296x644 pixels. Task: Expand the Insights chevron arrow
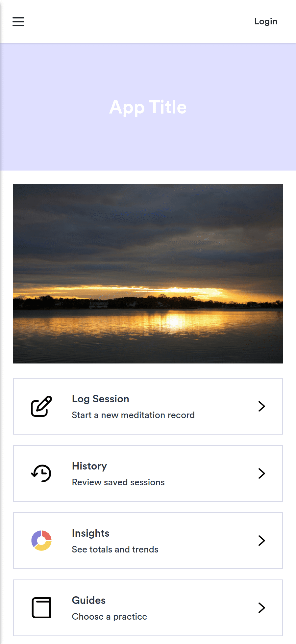tap(262, 541)
